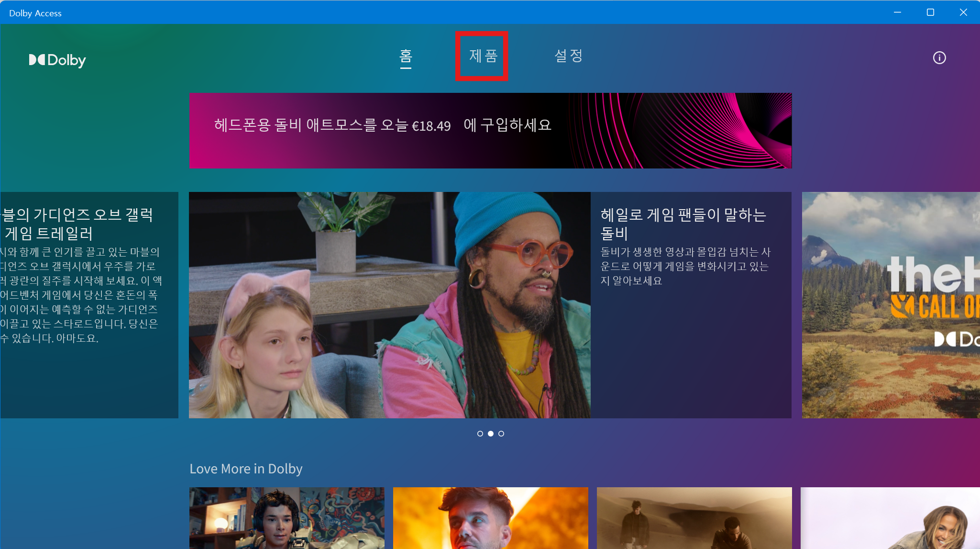Open the Guardians of the Galaxy trailer card
The width and height of the screenshot is (980, 549).
88,305
